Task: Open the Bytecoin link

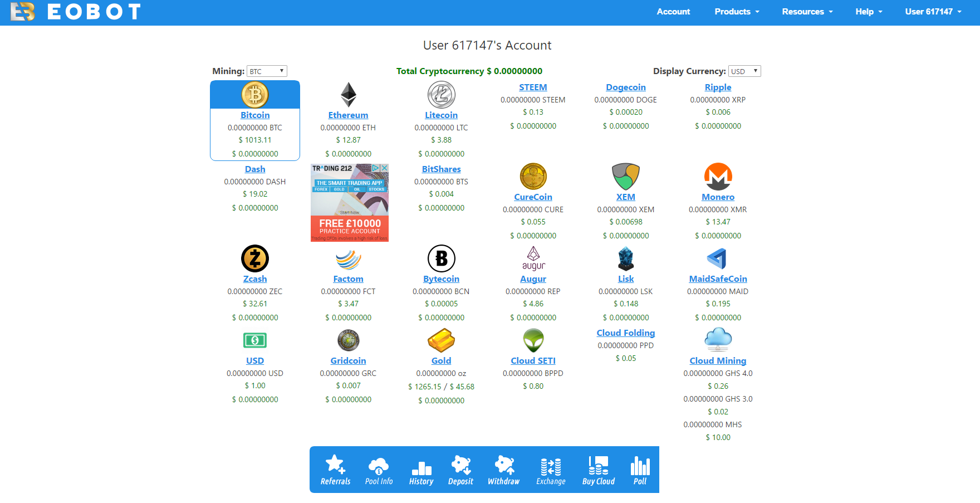Action: pyautogui.click(x=442, y=279)
